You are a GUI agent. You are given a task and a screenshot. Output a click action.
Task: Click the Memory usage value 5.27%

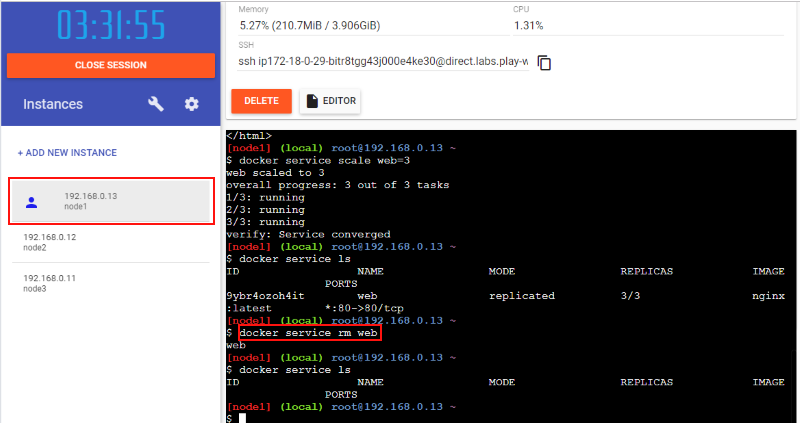(x=309, y=26)
